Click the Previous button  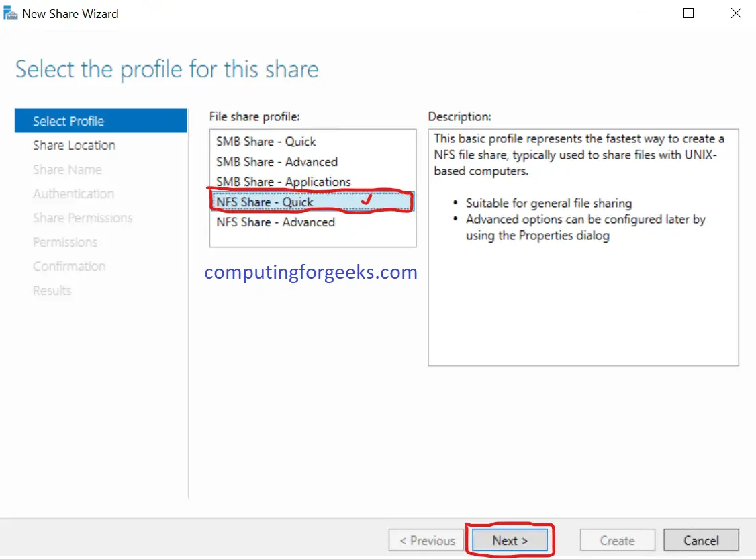426,540
